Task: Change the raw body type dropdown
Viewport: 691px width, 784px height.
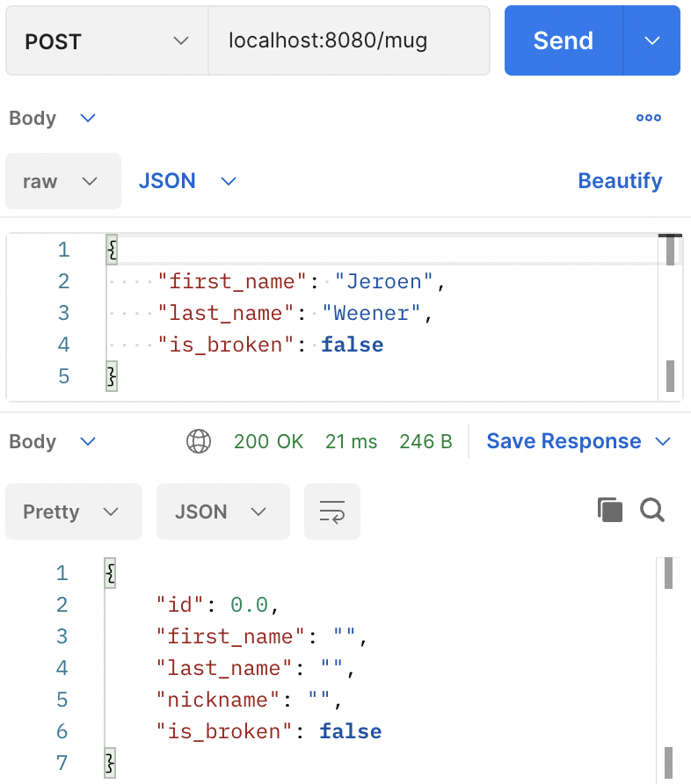Action: click(x=63, y=181)
